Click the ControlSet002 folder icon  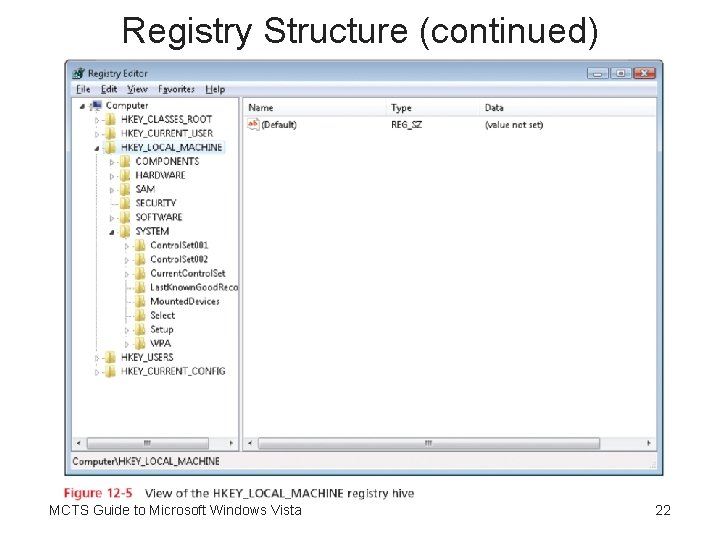point(140,259)
